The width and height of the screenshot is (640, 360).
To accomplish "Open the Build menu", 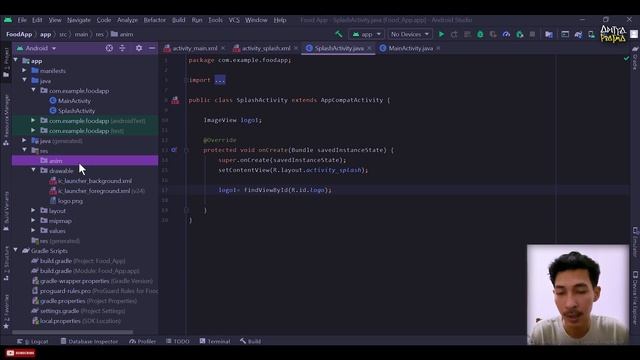I will [178, 20].
